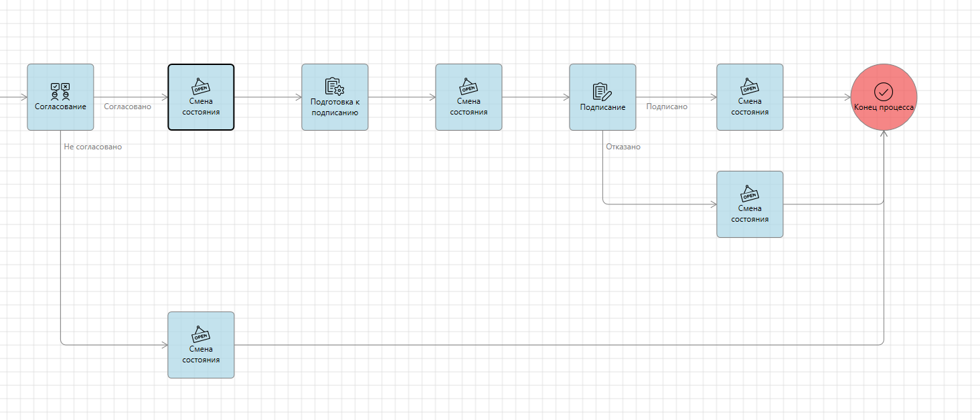Click the "Подготовка к подписанию" node title
This screenshot has height=420, width=980.
(x=335, y=107)
